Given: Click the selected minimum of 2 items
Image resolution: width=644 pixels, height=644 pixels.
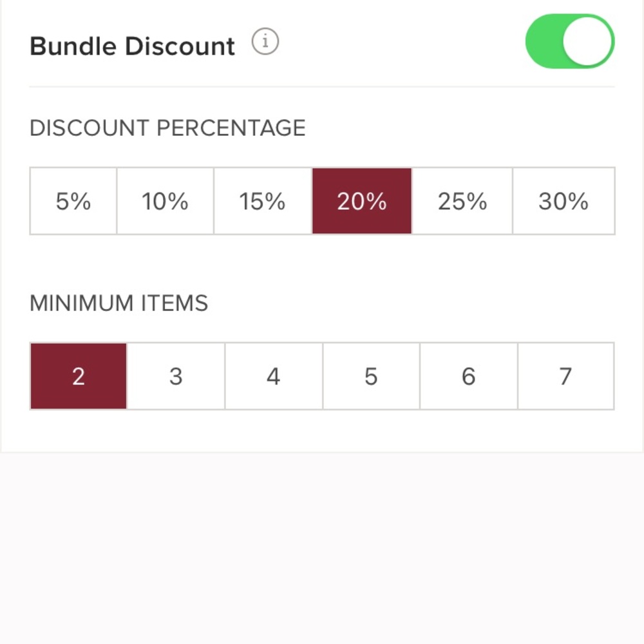Looking at the screenshot, I should [78, 376].
